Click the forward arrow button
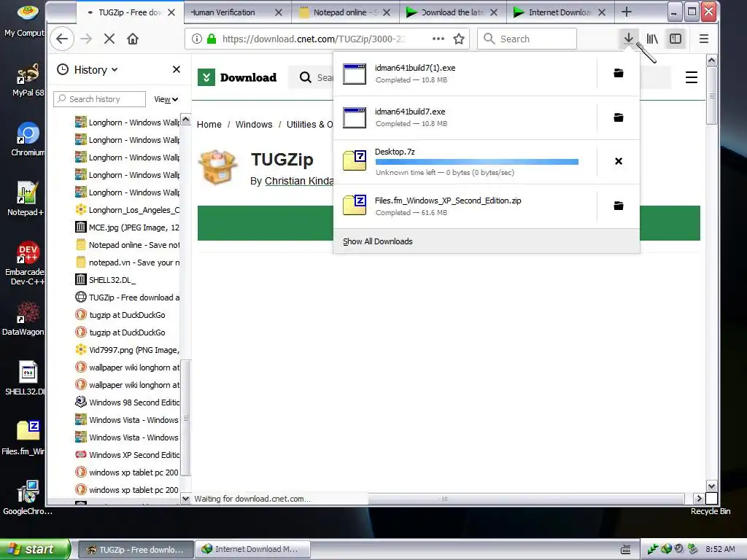 86,39
